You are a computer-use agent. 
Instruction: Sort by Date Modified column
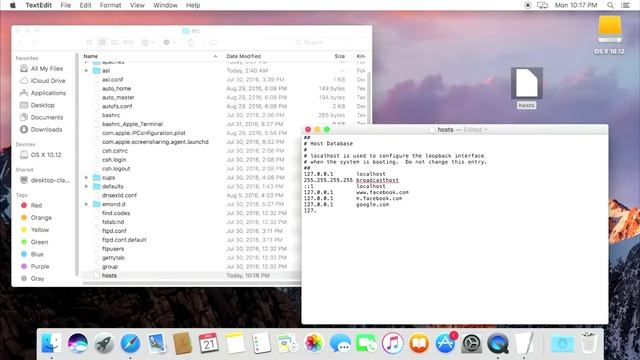(243, 56)
